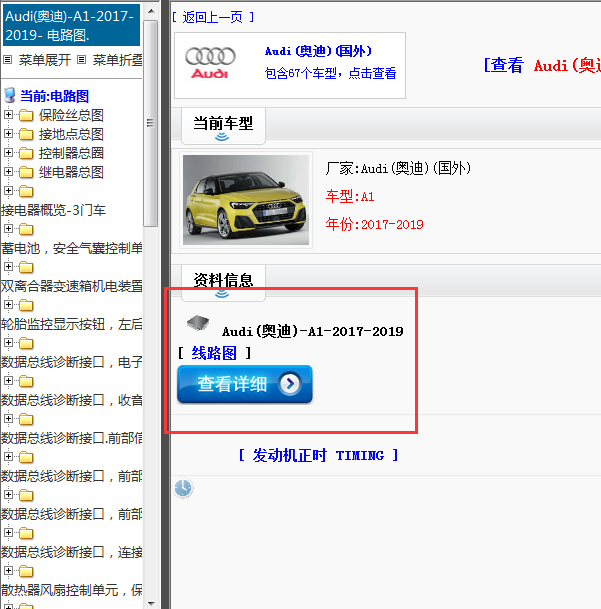Open 保险丝总图 folder icon
The width and height of the screenshot is (601, 609).
tap(26, 115)
